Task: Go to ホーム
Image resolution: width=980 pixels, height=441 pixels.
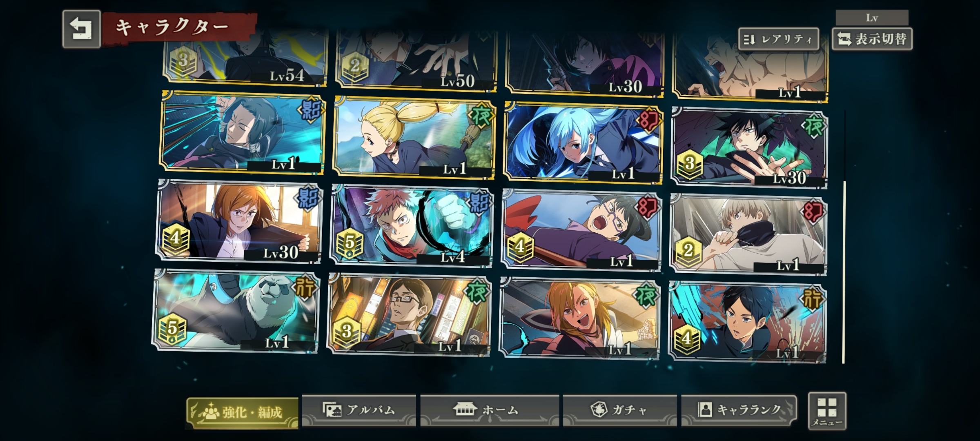Action: click(489, 410)
